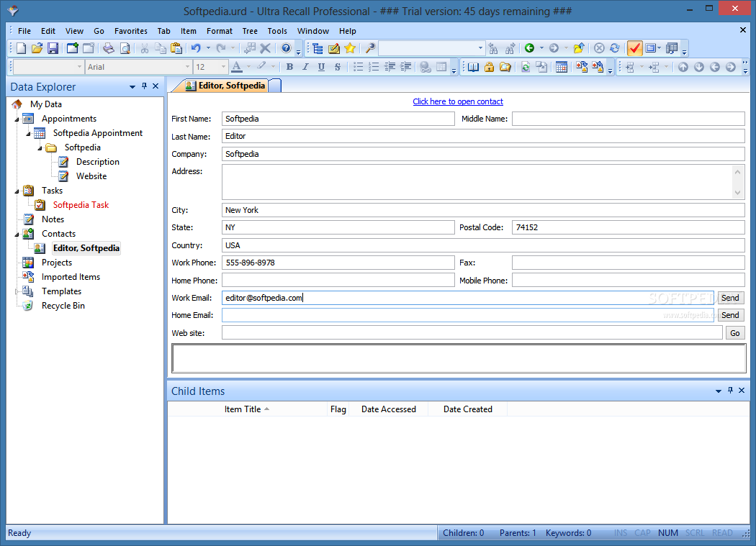
Task: Pin the Data Explorer panel
Action: (144, 86)
